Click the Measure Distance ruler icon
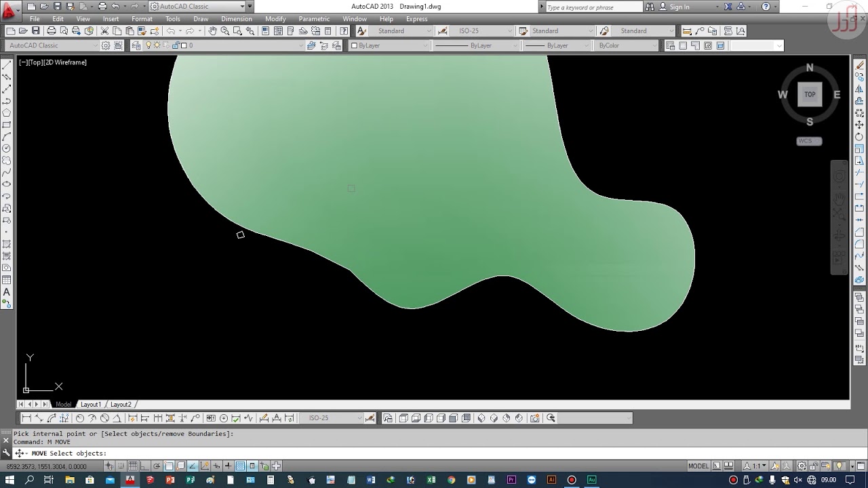868x488 pixels. pyautogui.click(x=686, y=30)
